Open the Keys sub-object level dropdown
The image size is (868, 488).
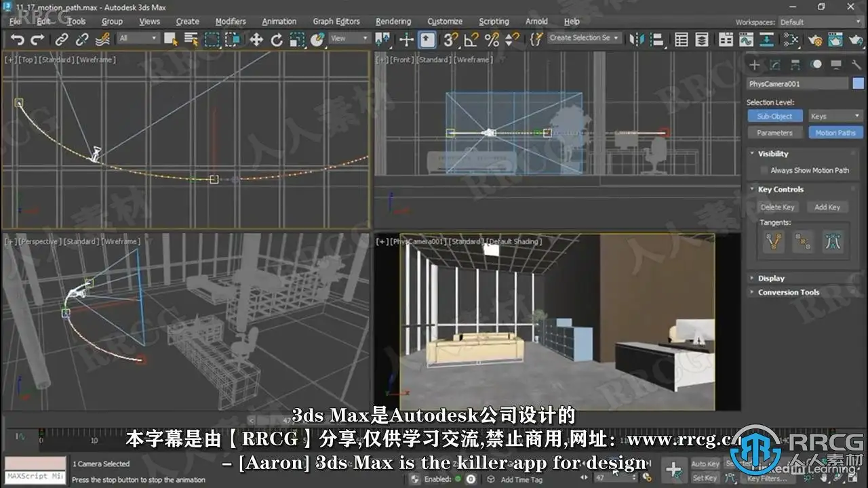835,117
